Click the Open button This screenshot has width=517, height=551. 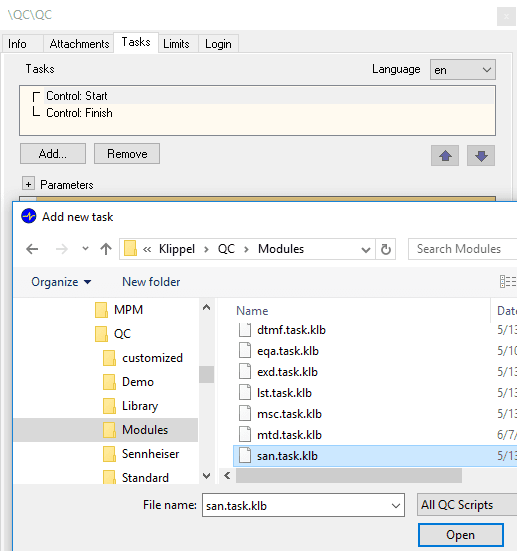tap(460, 534)
